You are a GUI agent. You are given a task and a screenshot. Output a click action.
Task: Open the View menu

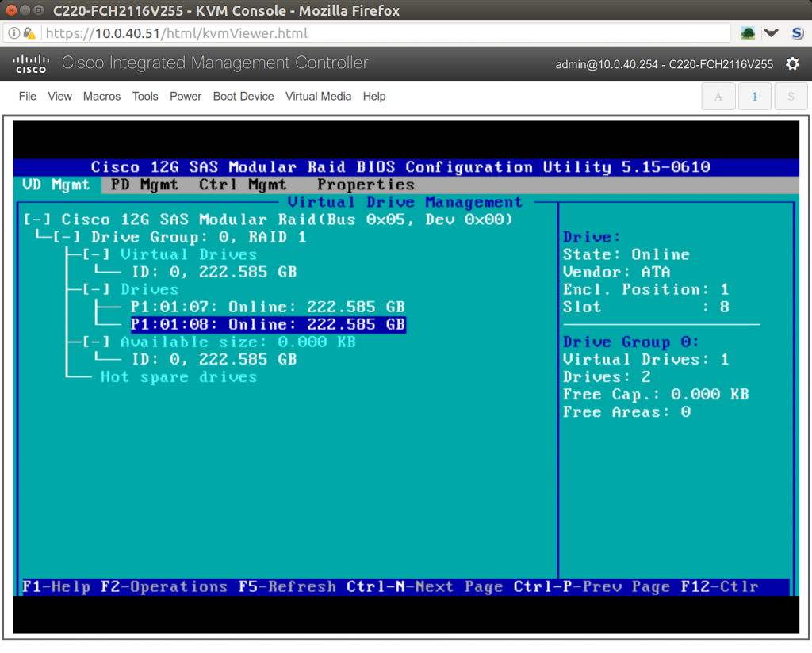coord(59,96)
